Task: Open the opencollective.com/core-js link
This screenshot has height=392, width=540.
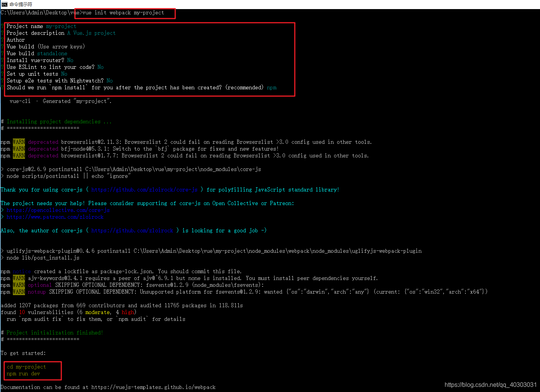Action: pos(58,210)
